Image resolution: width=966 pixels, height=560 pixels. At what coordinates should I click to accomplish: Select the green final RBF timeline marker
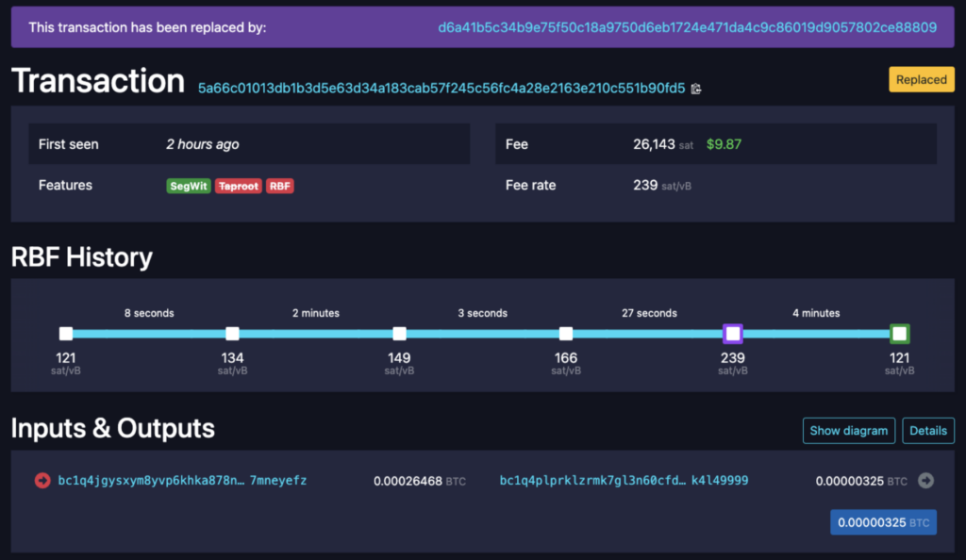coord(899,334)
